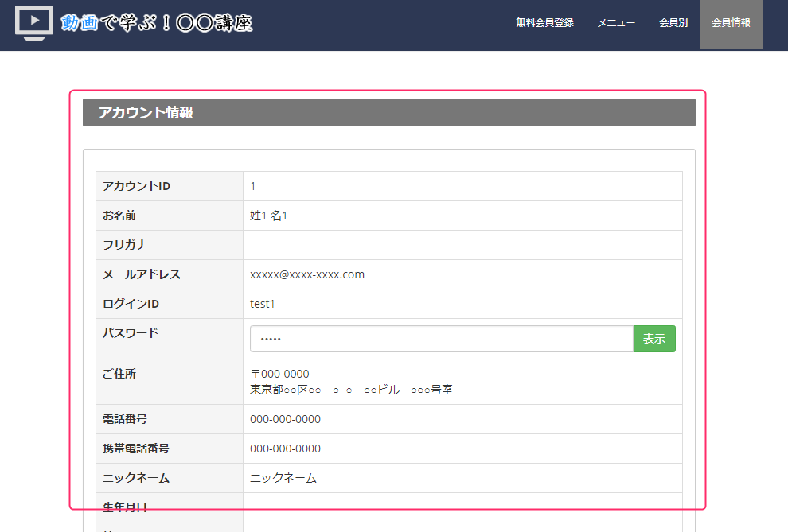The width and height of the screenshot is (788, 532).
Task: Click the site title 動画で学ぶ！○○講座
Action: (157, 23)
